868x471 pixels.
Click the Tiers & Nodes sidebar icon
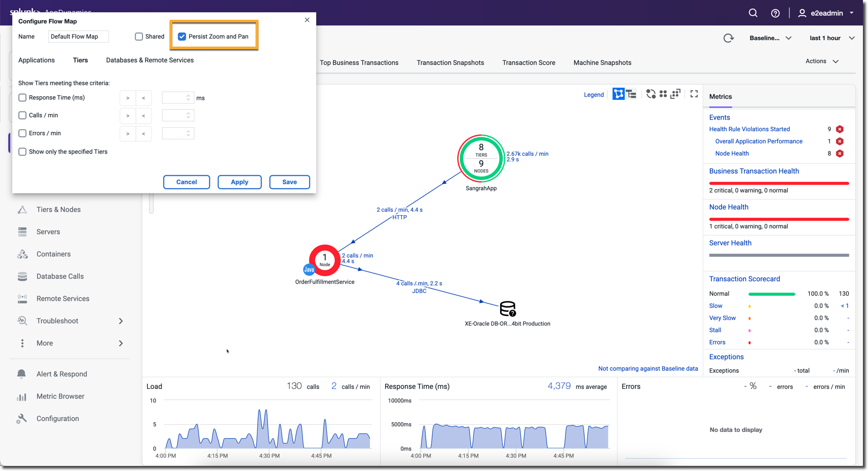[22, 210]
